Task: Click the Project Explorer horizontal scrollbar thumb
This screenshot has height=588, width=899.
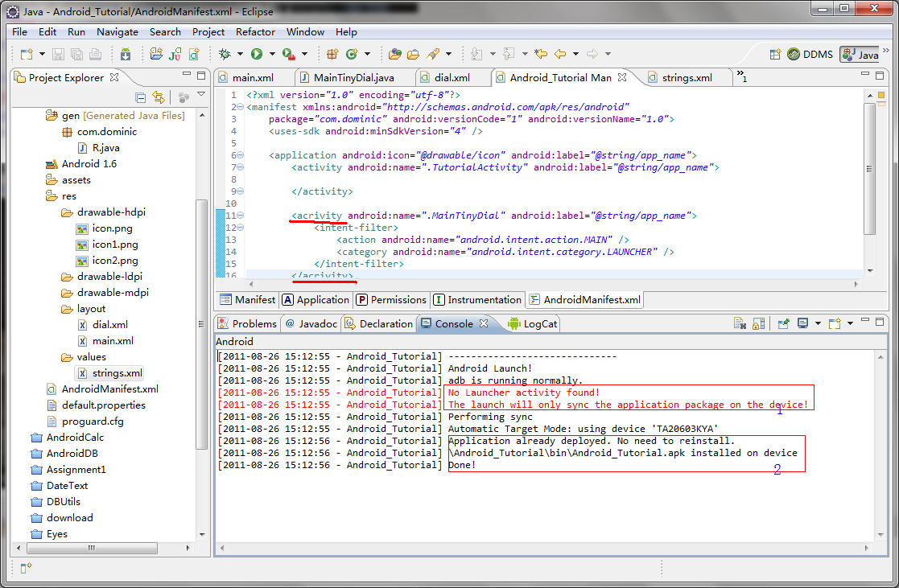Action: tap(93, 549)
